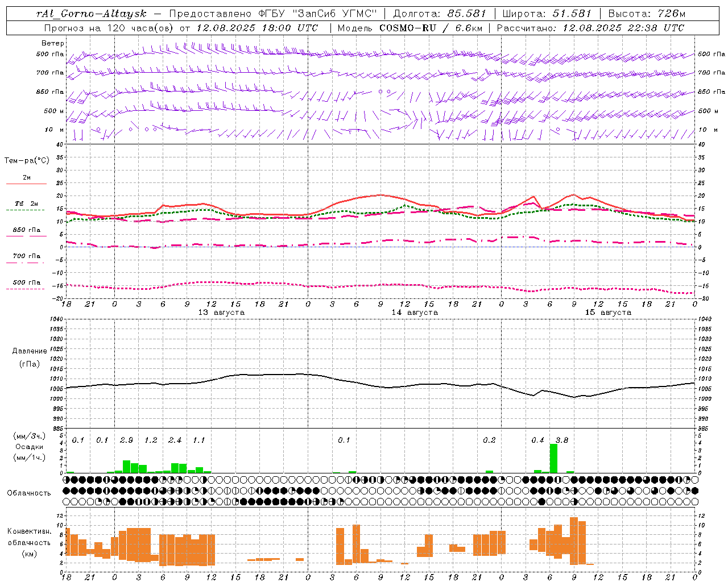Click the precipitation value 1.1
Image resolution: width=728 pixels, height=582 pixels.
198,440
